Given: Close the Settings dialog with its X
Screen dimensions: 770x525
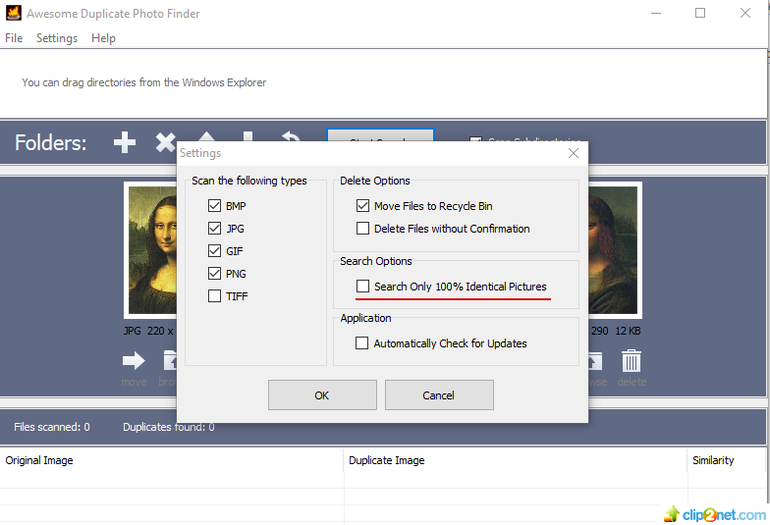Looking at the screenshot, I should [x=573, y=153].
